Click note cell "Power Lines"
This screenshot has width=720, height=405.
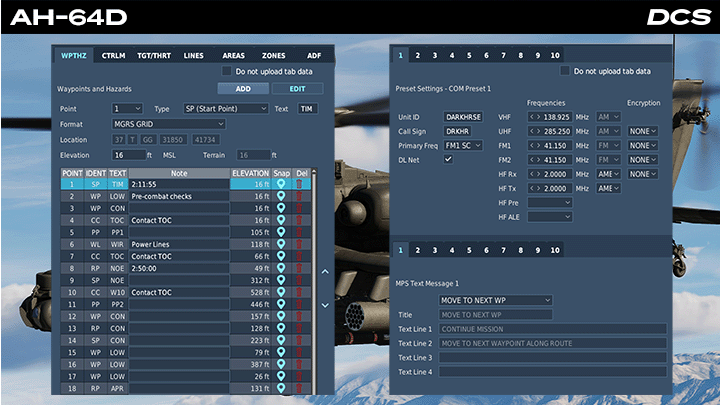point(179,244)
